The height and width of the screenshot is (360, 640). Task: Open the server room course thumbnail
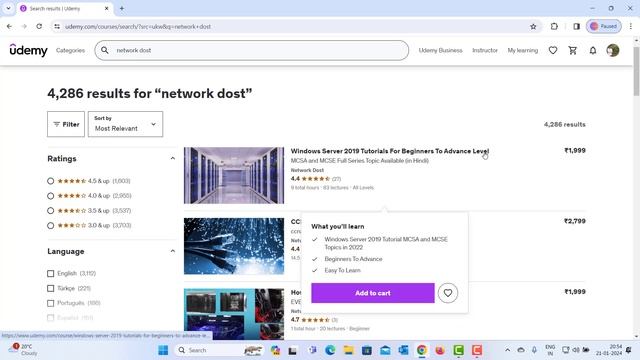pyautogui.click(x=234, y=176)
